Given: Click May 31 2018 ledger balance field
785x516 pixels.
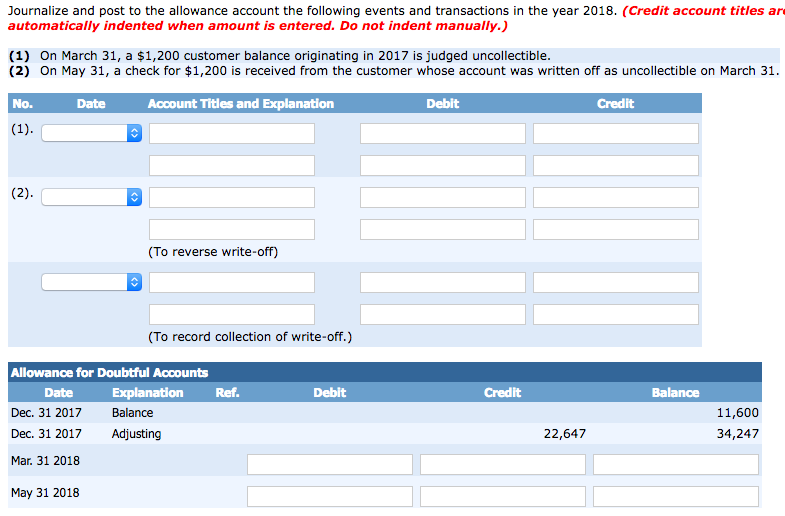Looking at the screenshot, I should coord(675,496).
